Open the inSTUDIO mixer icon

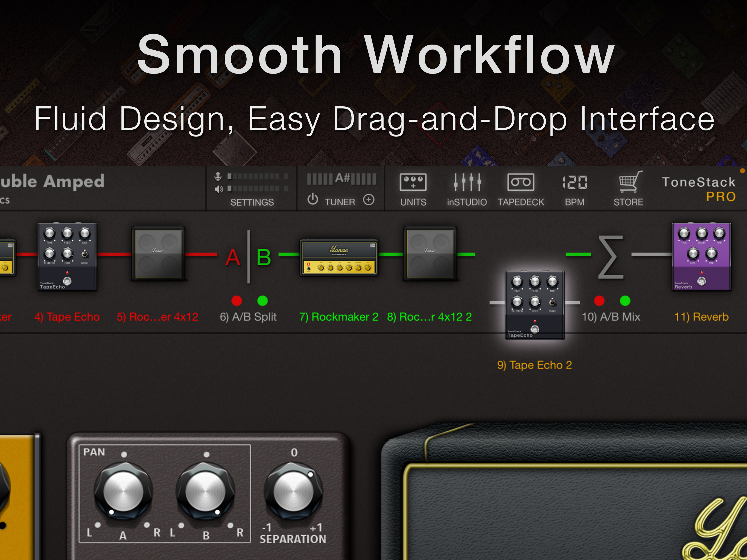(467, 183)
